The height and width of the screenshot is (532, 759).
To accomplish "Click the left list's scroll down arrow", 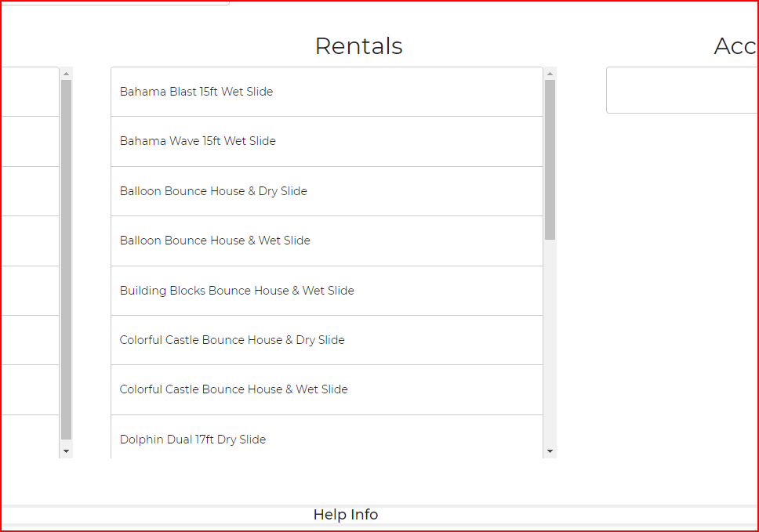I will coord(66,451).
